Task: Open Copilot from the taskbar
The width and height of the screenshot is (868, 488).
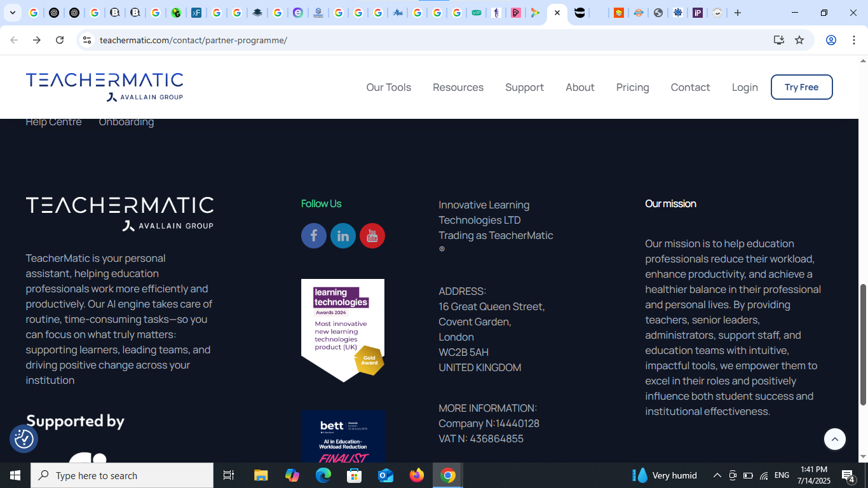Action: click(292, 475)
